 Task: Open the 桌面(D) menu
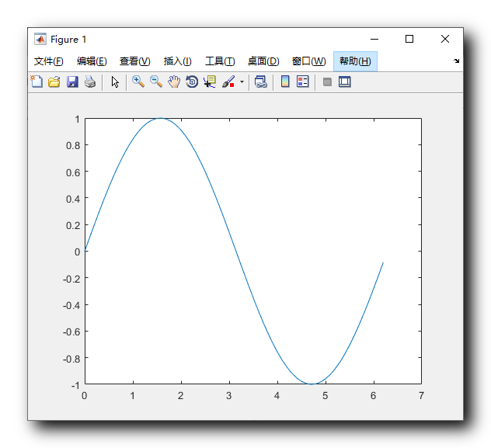[x=263, y=61]
